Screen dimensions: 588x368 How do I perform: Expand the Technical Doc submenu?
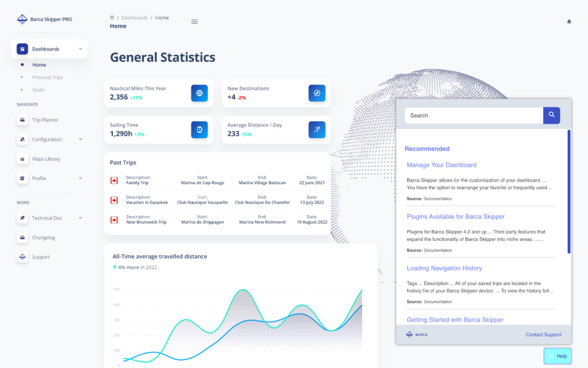[80, 218]
